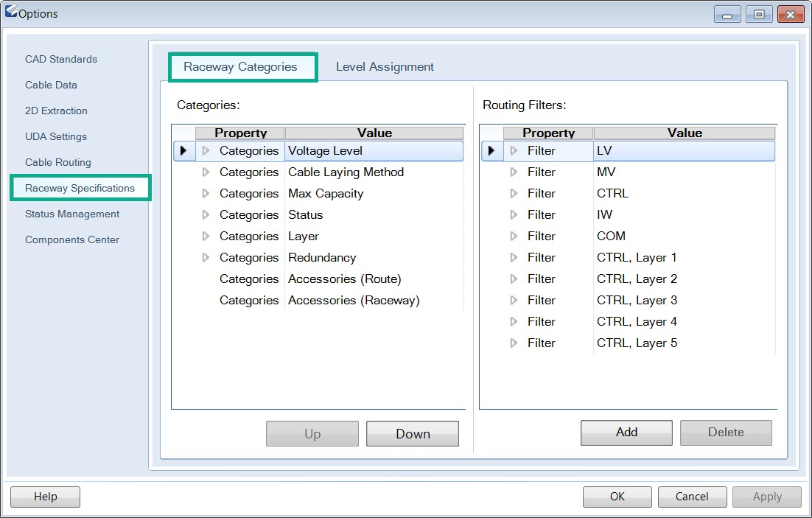The image size is (812, 518).
Task: Switch to the Level Assignment tab
Action: tap(385, 67)
